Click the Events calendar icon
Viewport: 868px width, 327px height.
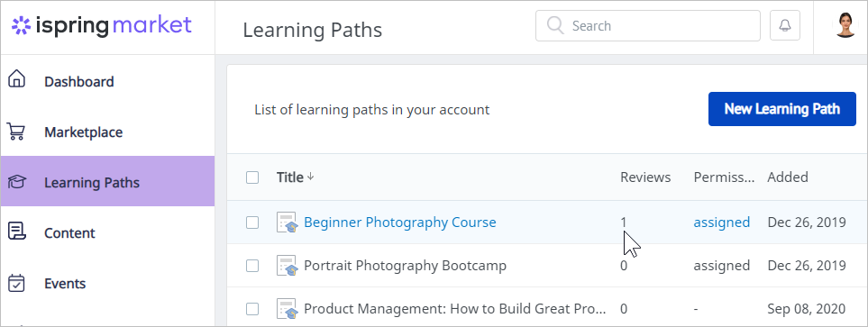tap(16, 283)
